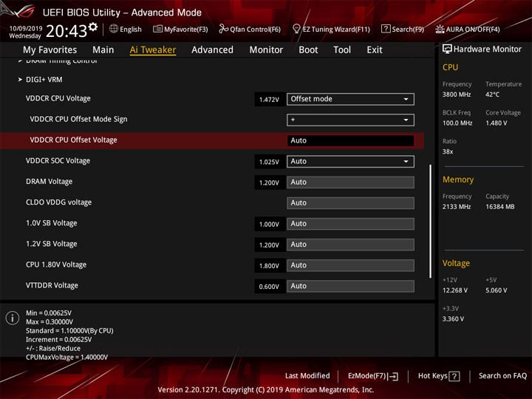
Task: Click the 20:43 clock display
Action: click(66, 31)
